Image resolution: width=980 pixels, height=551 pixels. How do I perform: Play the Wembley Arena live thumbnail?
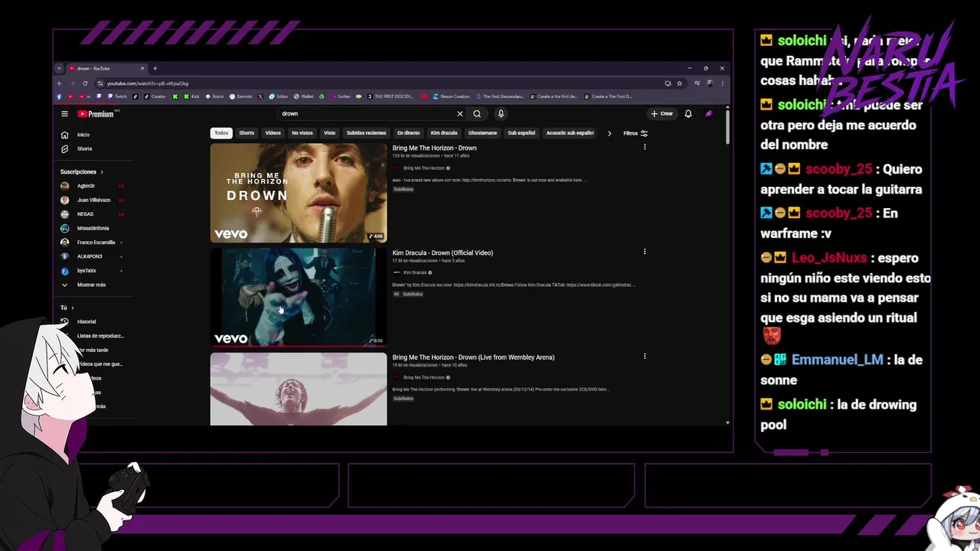299,389
